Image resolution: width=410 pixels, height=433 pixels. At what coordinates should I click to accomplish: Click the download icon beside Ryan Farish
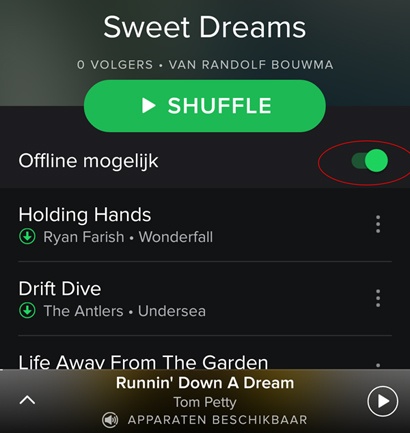(x=27, y=237)
